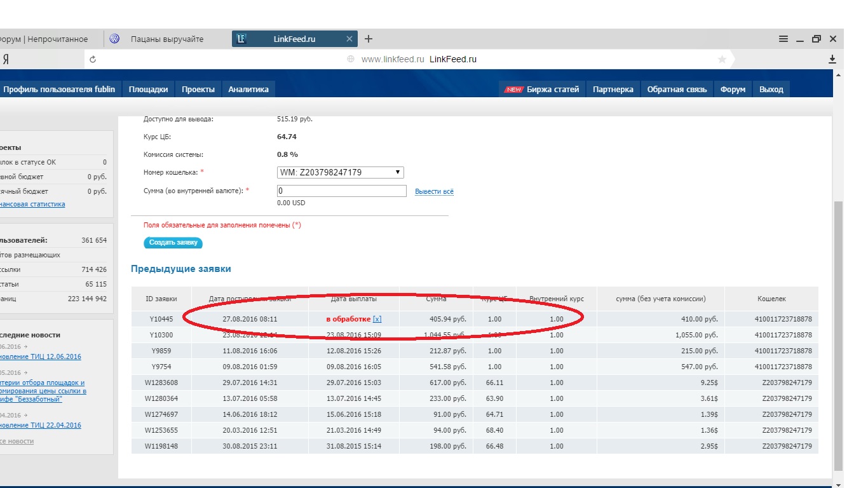The height and width of the screenshot is (488, 868).
Task: Open the 'Безза­ботный' tariff criteria news link
Action: pyautogui.click(x=43, y=391)
